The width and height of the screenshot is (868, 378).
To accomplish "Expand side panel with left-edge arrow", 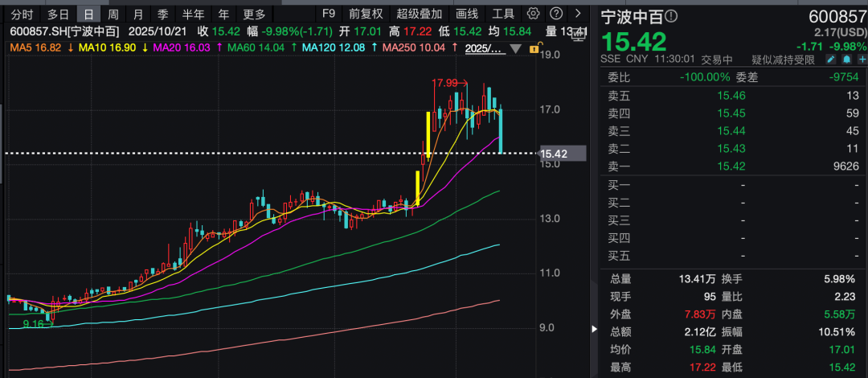I will 595,329.
